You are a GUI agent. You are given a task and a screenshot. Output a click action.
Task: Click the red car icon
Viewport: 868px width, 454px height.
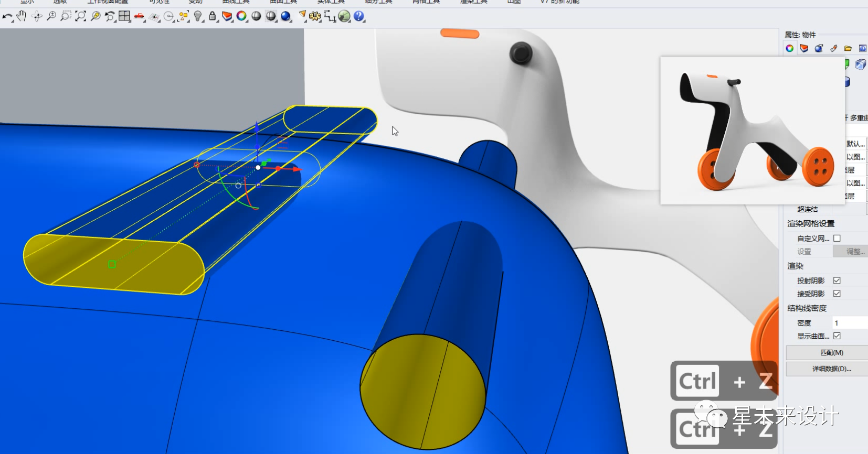coord(139,16)
